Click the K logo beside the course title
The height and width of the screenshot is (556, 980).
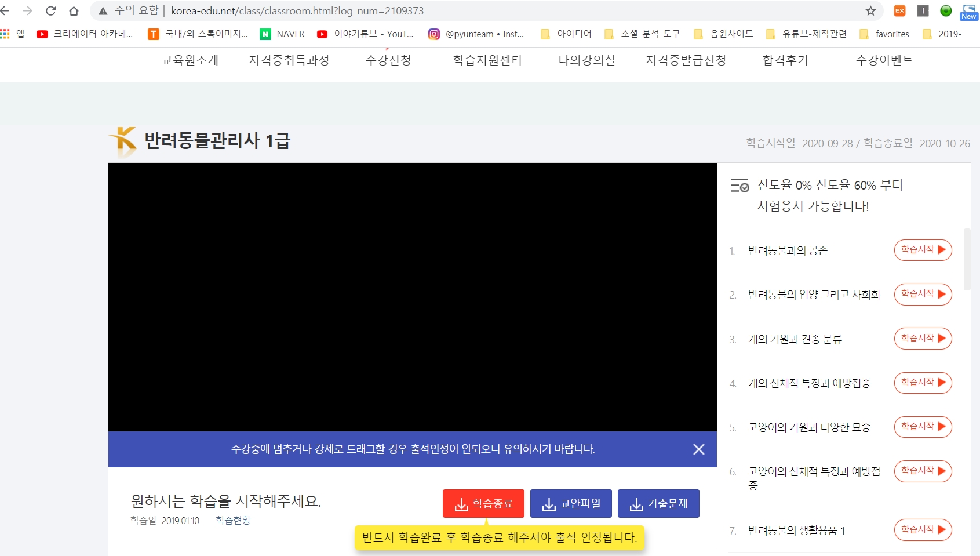pyautogui.click(x=123, y=141)
